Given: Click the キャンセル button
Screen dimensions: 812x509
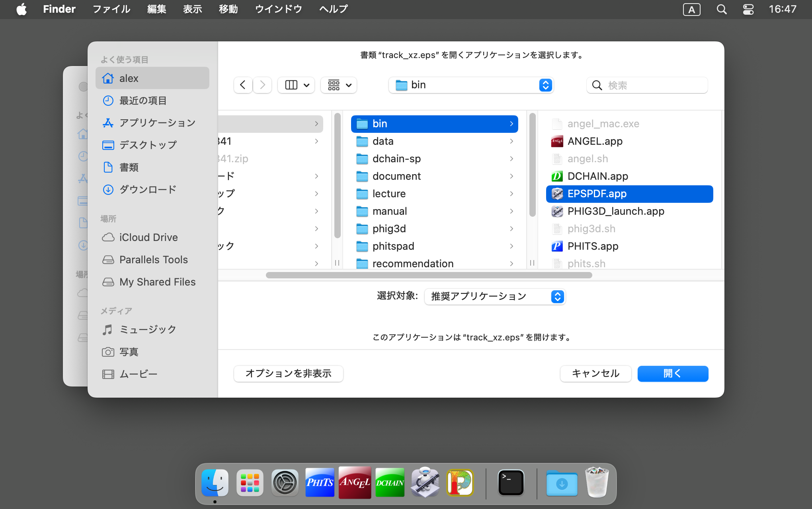Looking at the screenshot, I should [x=595, y=373].
